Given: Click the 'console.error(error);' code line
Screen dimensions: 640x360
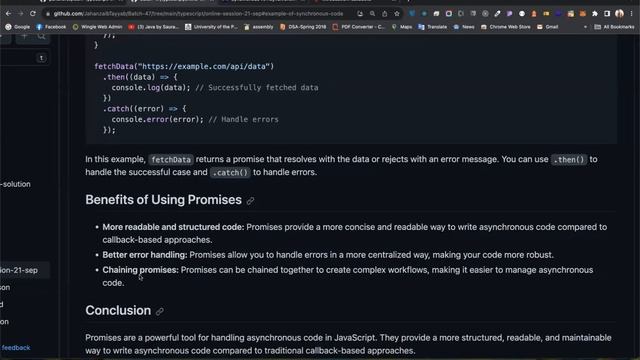Looking at the screenshot, I should [158, 119].
